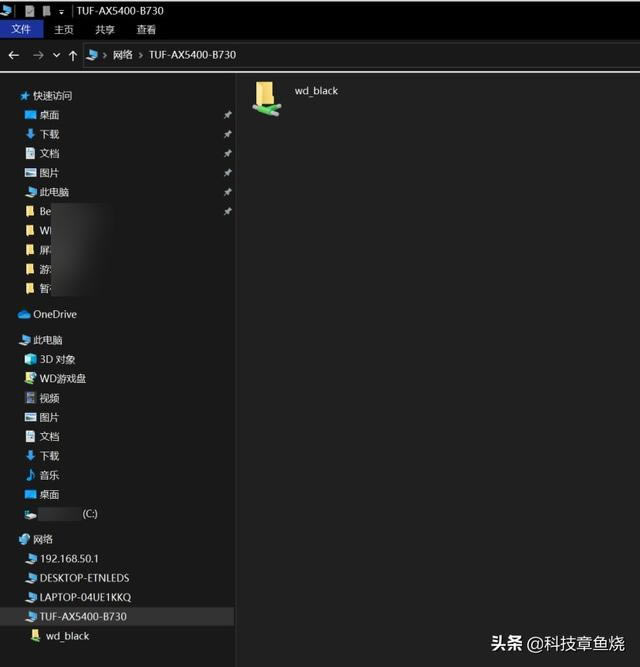Click 网络 in the address bar breadcrumb
This screenshot has width=640, height=667.
tap(123, 55)
